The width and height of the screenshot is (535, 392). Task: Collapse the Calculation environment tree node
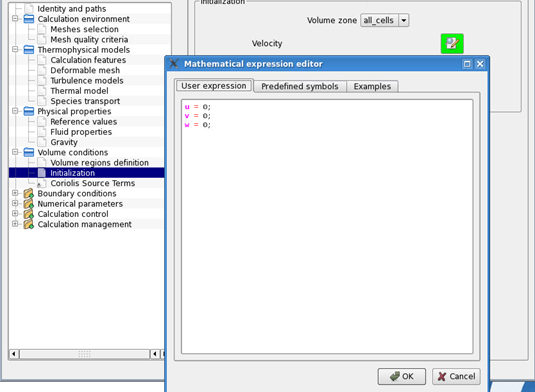pyautogui.click(x=15, y=18)
